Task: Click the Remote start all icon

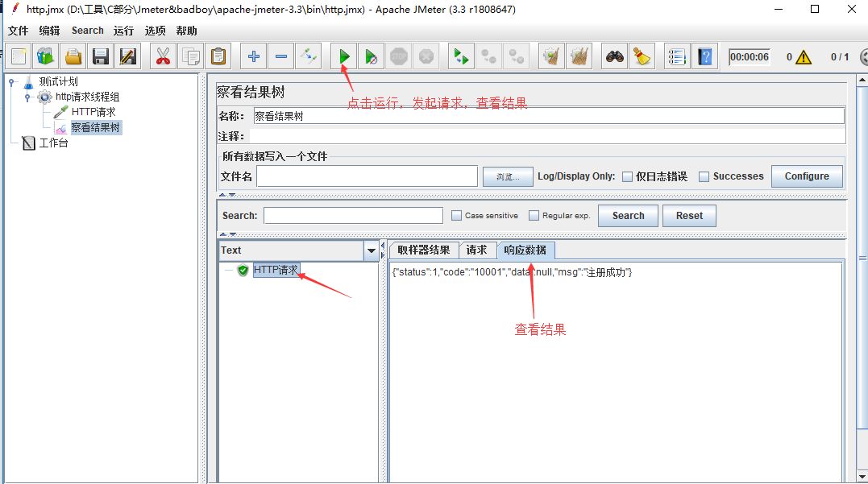Action: pyautogui.click(x=461, y=56)
